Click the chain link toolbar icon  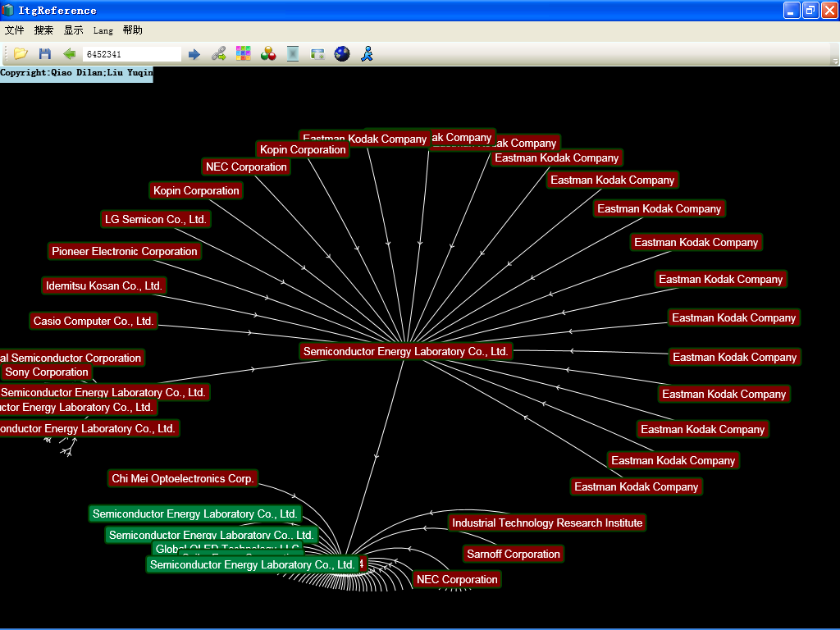coord(218,53)
